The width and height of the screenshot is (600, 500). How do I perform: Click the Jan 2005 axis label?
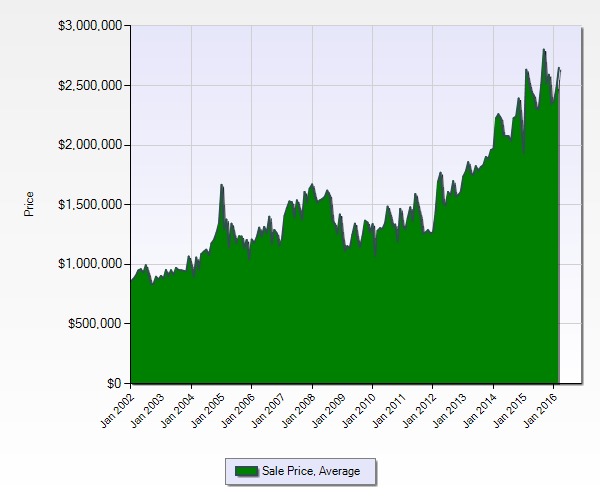point(208,410)
